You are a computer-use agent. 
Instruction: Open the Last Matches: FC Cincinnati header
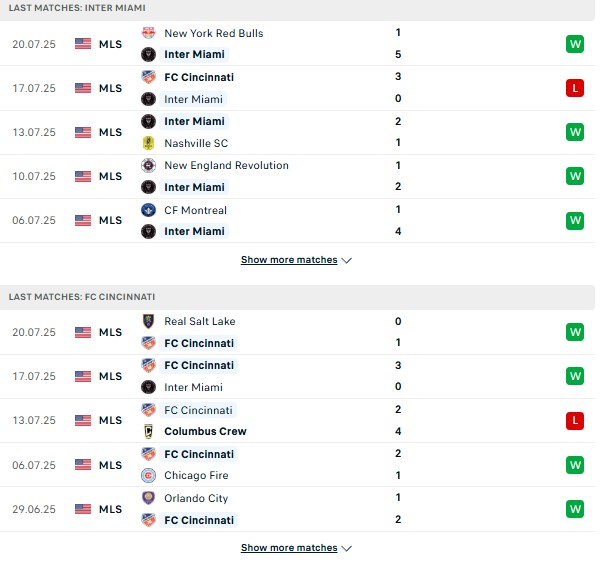tap(82, 297)
